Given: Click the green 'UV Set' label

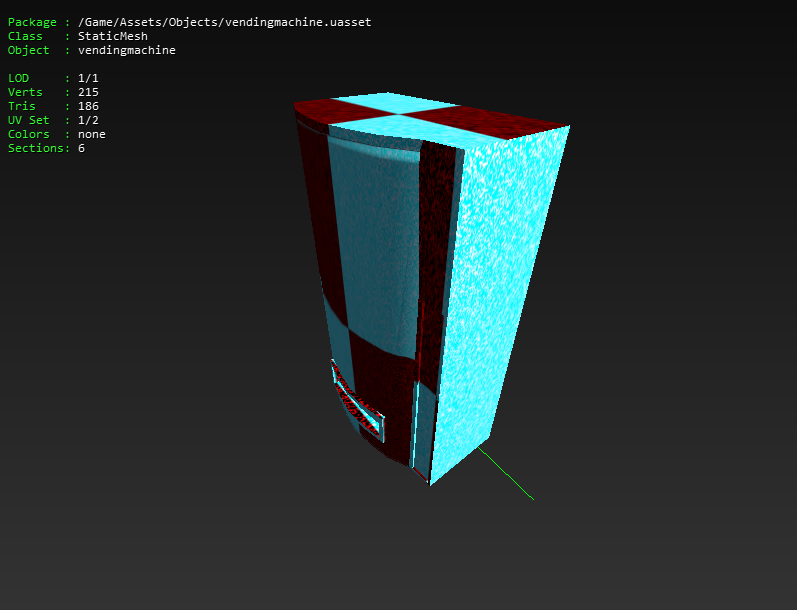Looking at the screenshot, I should coord(28,120).
